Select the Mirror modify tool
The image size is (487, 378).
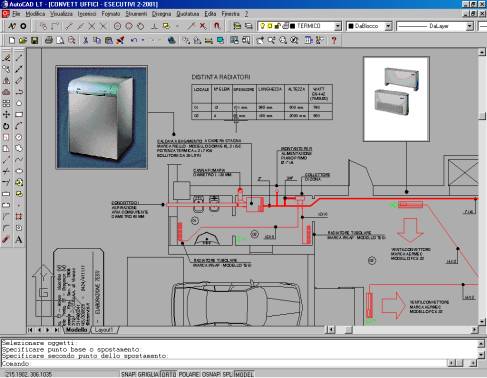6,80
